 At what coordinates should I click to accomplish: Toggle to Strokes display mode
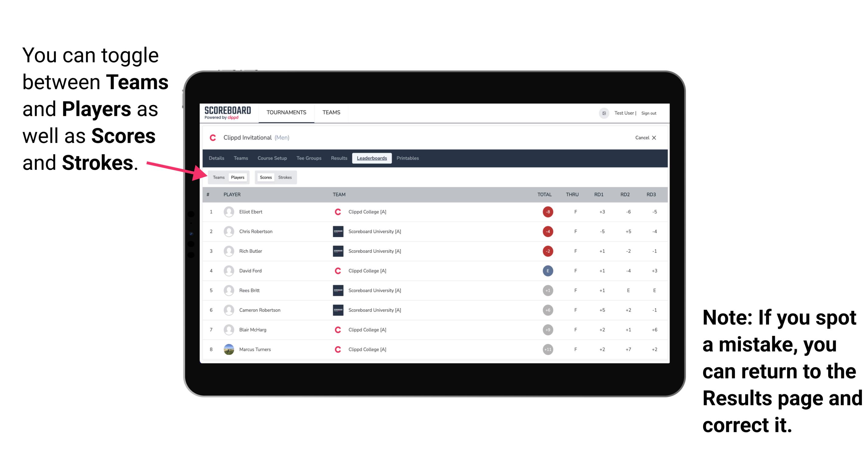[286, 177]
